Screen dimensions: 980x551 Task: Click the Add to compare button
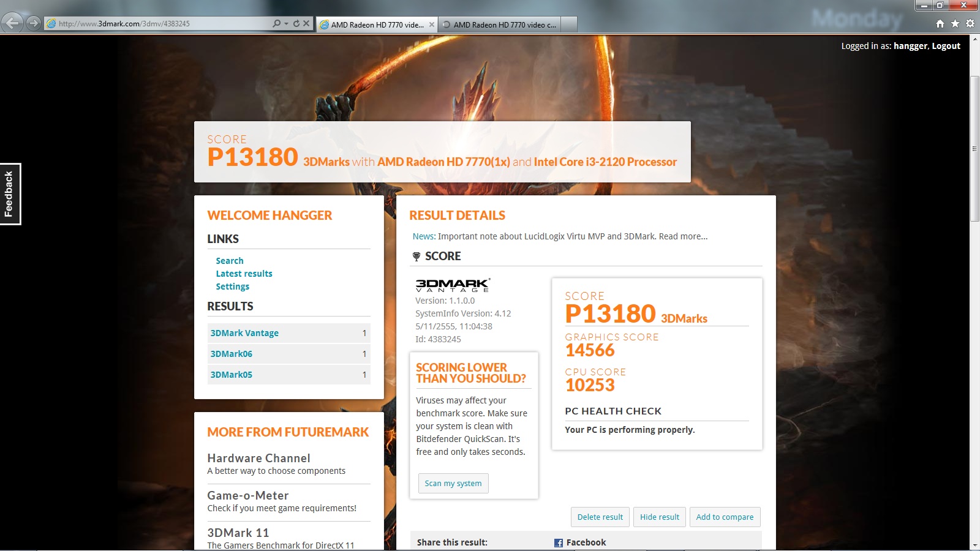pos(725,517)
